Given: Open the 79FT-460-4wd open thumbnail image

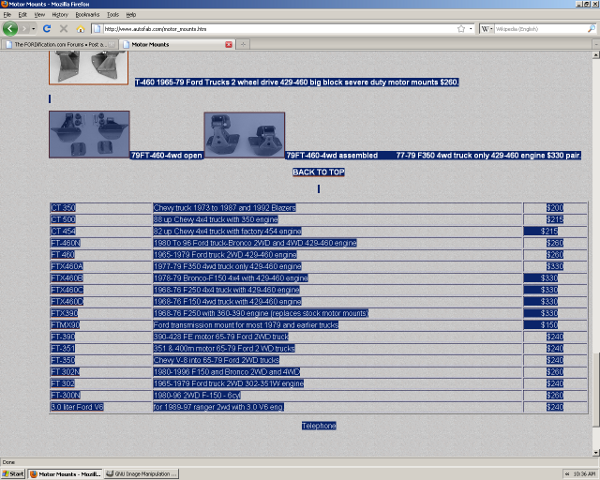Looking at the screenshot, I should pyautogui.click(x=89, y=134).
